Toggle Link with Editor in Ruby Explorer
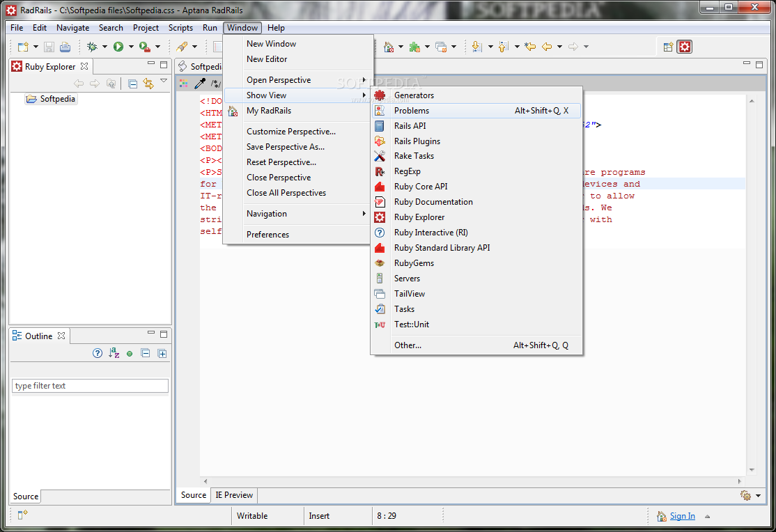776x532 pixels. coord(148,84)
